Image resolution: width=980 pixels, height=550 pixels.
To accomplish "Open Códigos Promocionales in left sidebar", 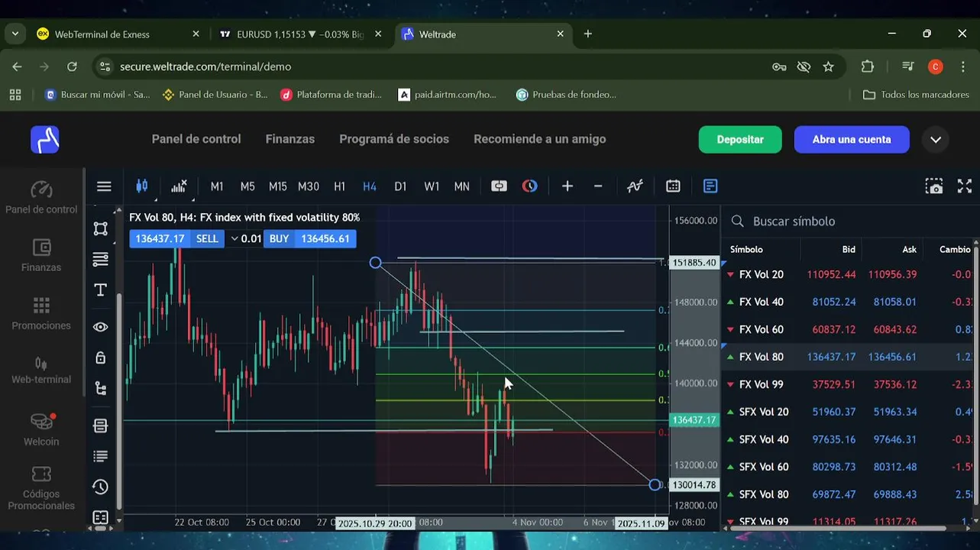I will (41, 489).
